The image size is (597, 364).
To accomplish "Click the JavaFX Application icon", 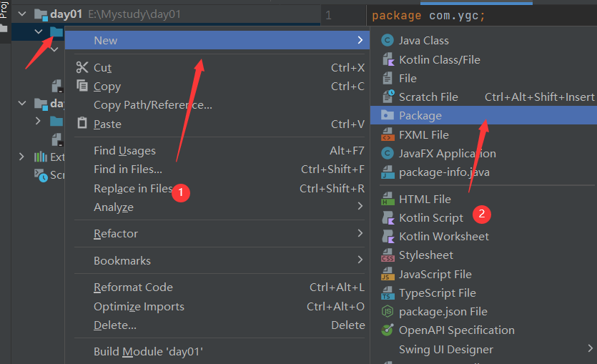I will tap(388, 153).
